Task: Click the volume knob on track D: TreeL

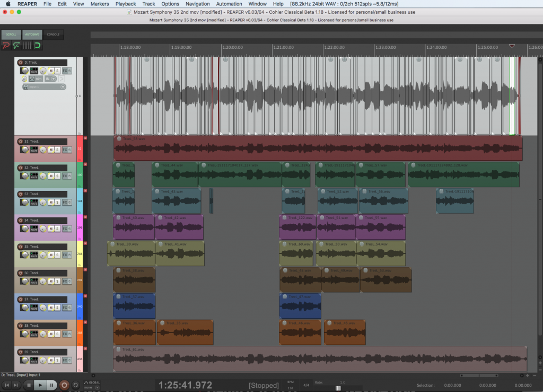Action: pyautogui.click(x=24, y=71)
